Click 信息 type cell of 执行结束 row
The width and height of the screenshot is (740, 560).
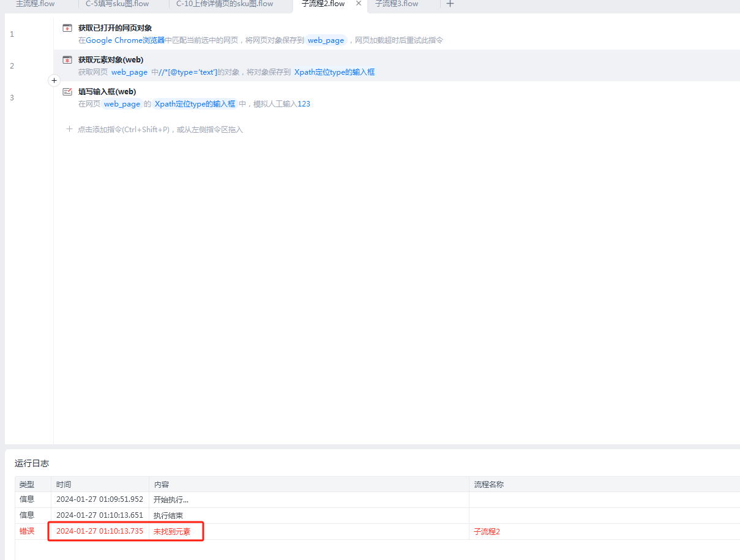[27, 515]
